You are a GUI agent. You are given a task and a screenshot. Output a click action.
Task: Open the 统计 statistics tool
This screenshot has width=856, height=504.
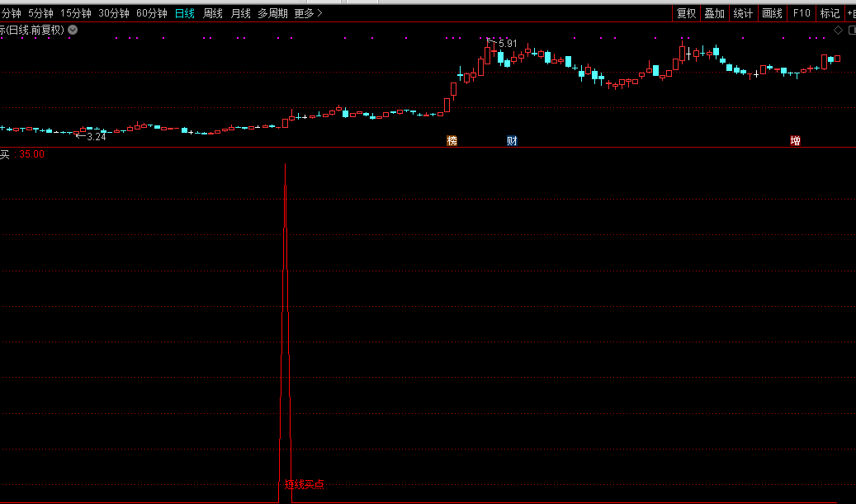[x=743, y=13]
